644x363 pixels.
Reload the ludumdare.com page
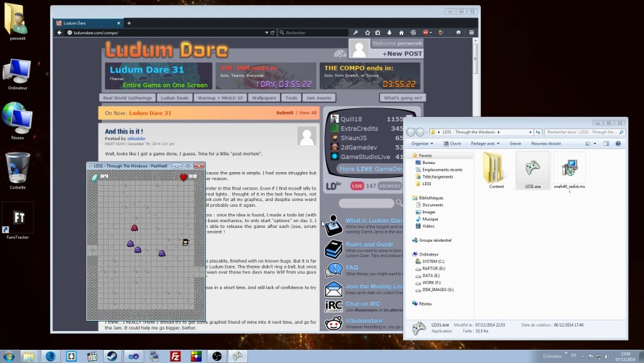tap(272, 33)
